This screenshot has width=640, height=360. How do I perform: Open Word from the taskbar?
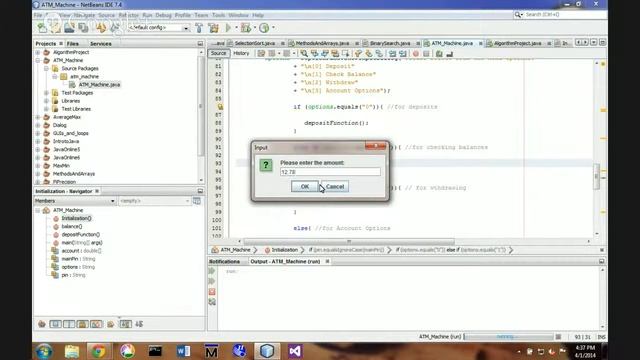(184, 351)
